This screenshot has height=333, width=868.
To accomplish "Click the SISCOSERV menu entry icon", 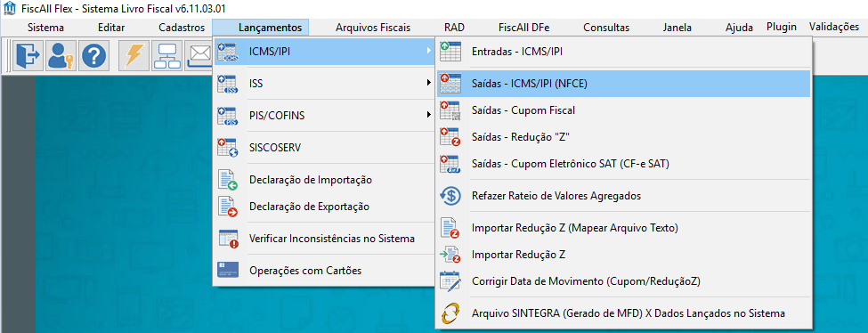I will click(x=228, y=148).
